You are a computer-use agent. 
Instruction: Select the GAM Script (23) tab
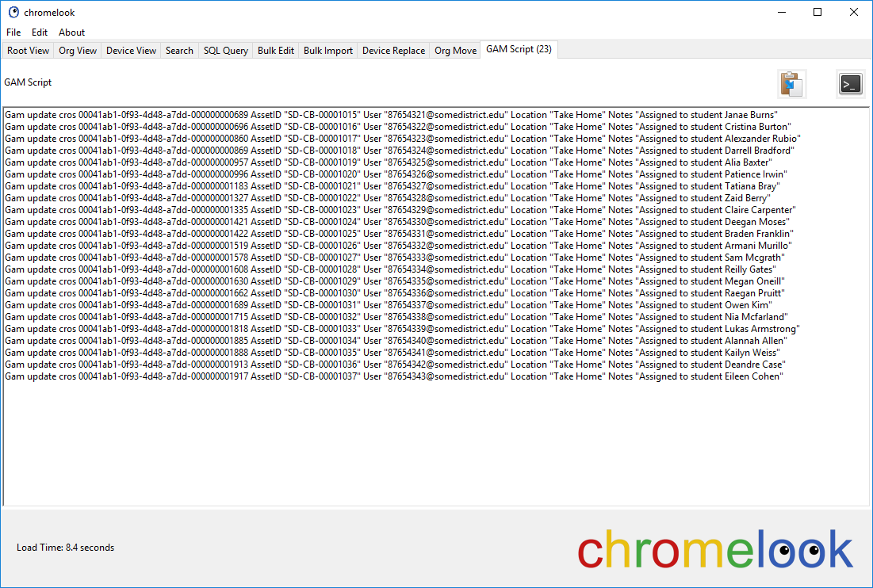[519, 49]
